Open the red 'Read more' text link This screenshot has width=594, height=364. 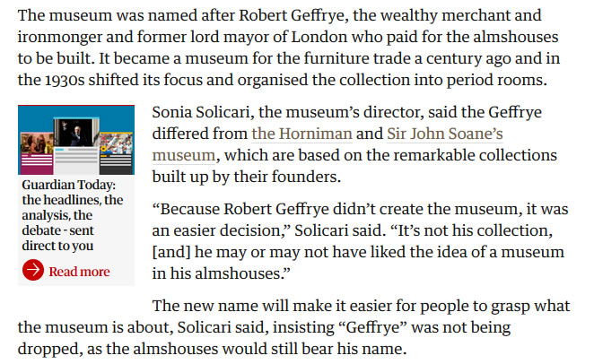(x=79, y=272)
